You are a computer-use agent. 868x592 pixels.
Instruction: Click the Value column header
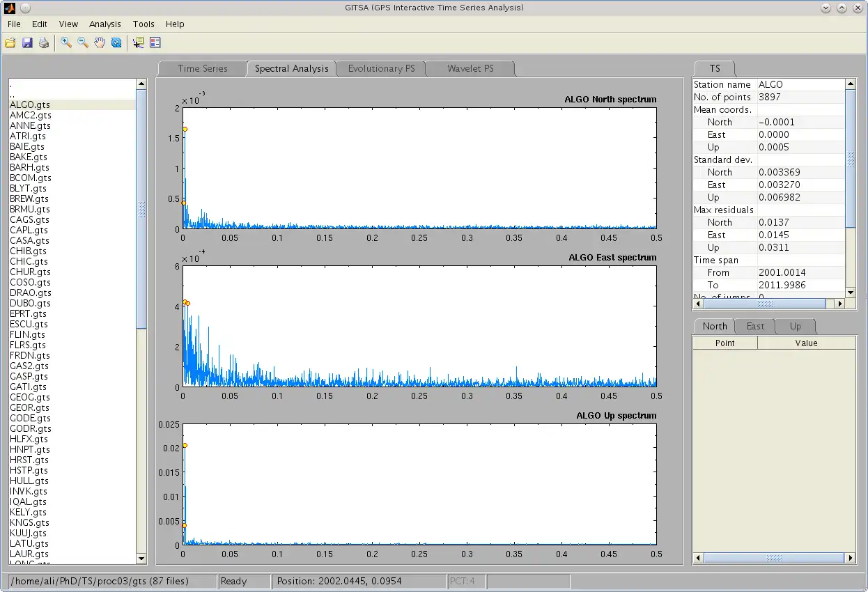(806, 343)
